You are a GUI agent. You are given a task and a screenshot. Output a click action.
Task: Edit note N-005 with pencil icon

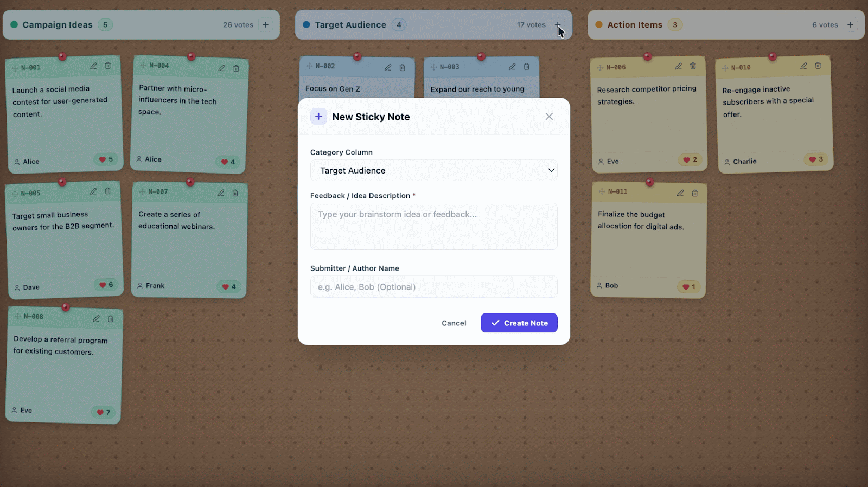93,191
